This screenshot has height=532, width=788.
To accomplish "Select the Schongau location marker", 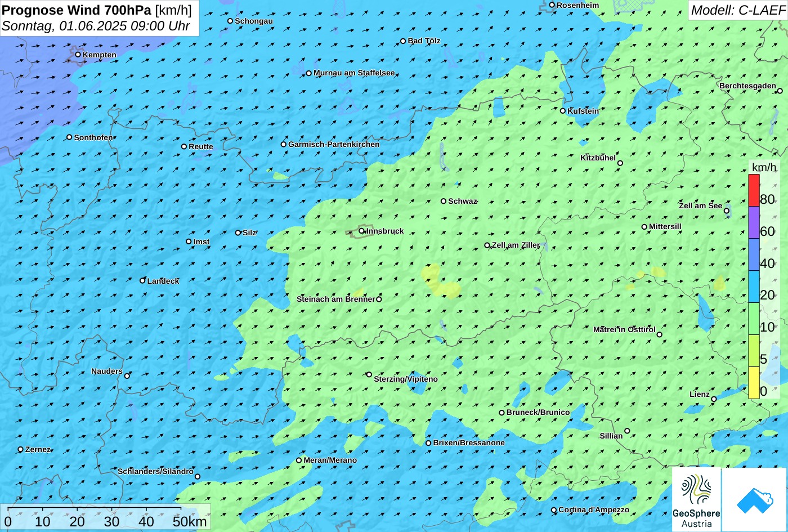I will coord(230,21).
